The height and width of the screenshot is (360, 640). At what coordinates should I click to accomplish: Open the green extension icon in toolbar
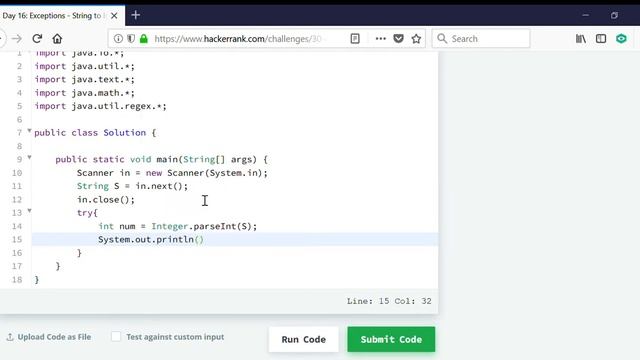(x=621, y=39)
